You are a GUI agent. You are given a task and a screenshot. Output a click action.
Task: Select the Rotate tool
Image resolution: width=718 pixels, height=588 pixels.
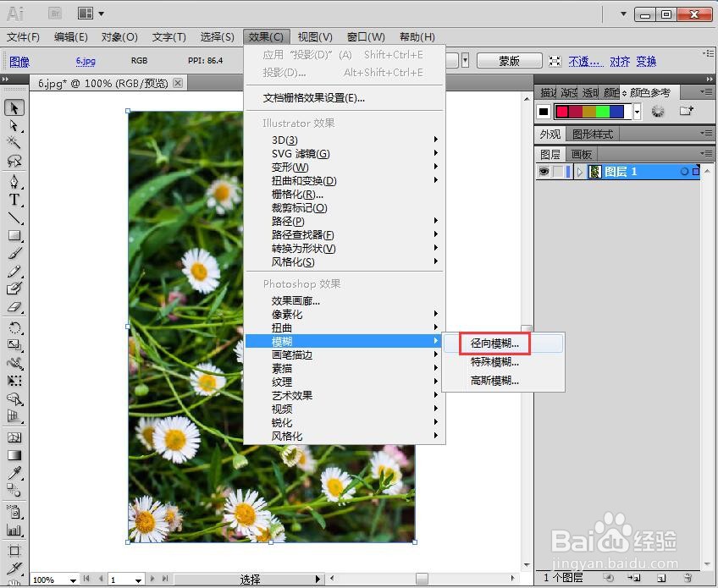[14, 327]
